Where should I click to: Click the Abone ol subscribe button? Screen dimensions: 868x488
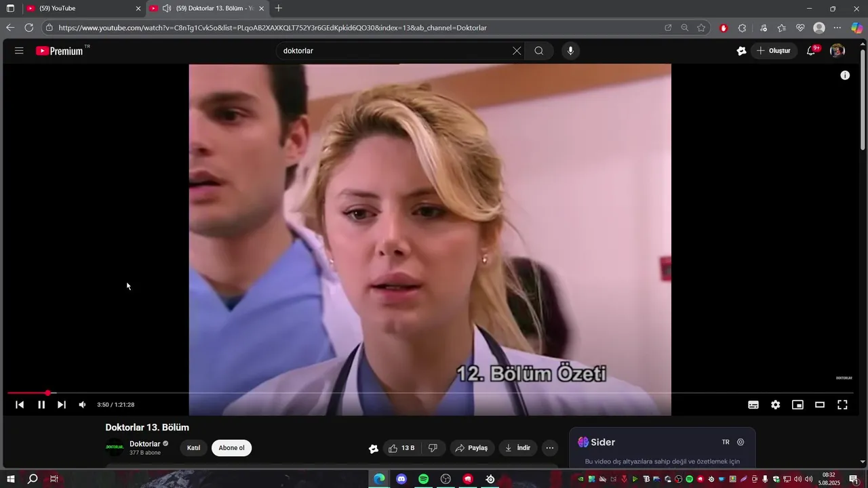[231, 448]
